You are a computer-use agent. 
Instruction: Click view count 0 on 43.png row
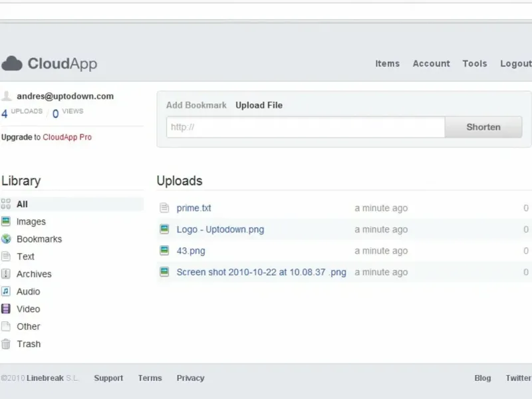[x=526, y=251]
